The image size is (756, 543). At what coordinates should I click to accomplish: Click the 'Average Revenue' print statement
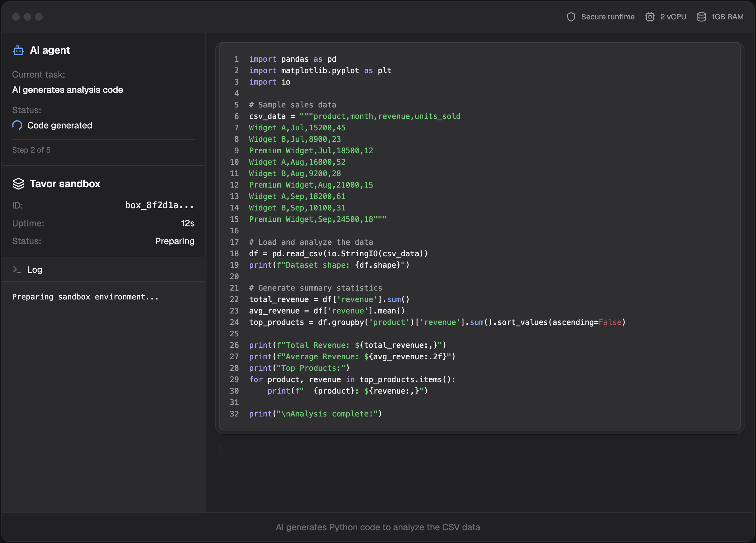click(x=352, y=356)
